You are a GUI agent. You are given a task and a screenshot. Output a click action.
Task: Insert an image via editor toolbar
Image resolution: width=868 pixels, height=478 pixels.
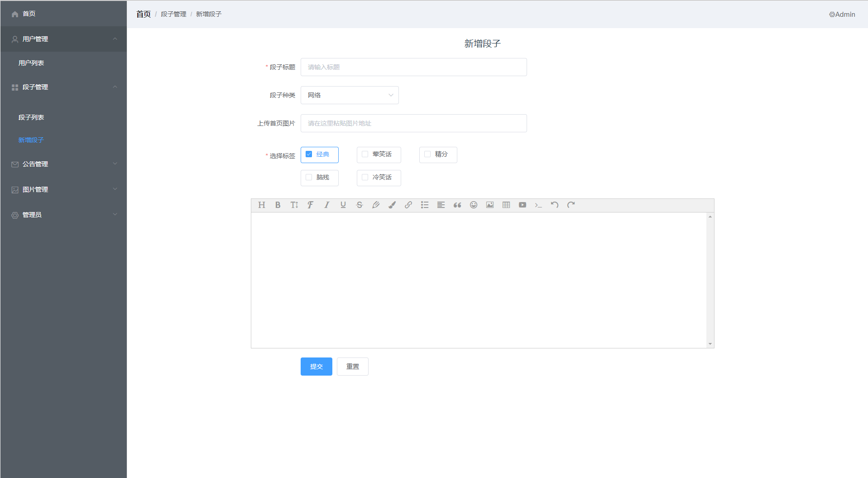490,205
